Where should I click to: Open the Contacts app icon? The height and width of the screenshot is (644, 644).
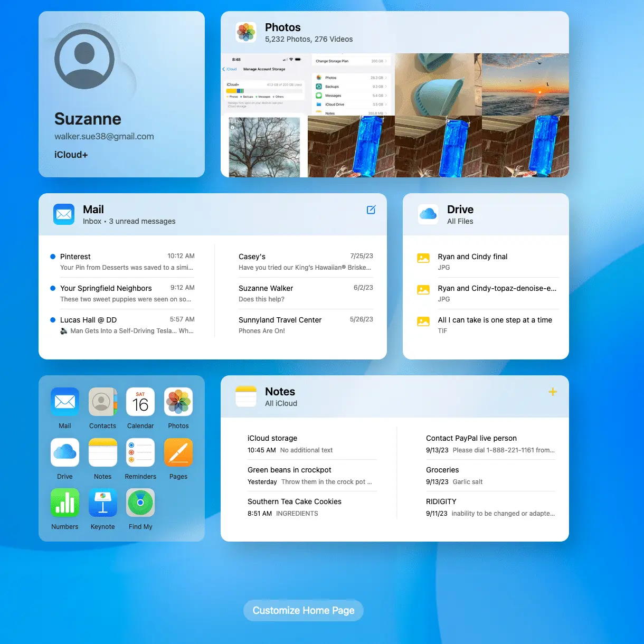(x=102, y=402)
